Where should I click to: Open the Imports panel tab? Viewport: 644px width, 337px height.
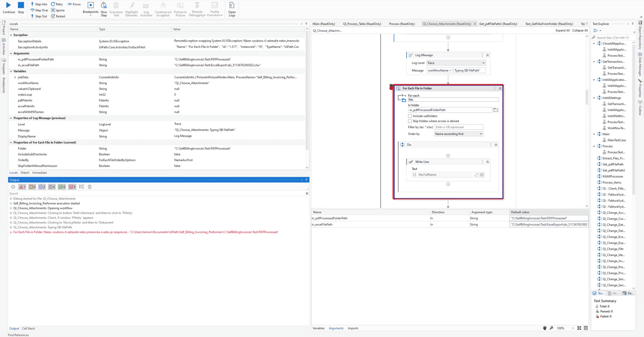coord(353,328)
